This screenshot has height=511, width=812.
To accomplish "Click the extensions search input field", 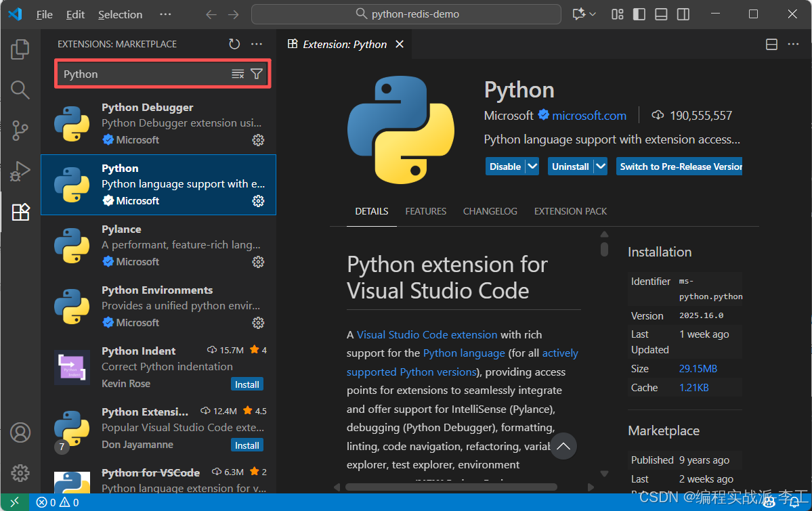I will [142, 74].
